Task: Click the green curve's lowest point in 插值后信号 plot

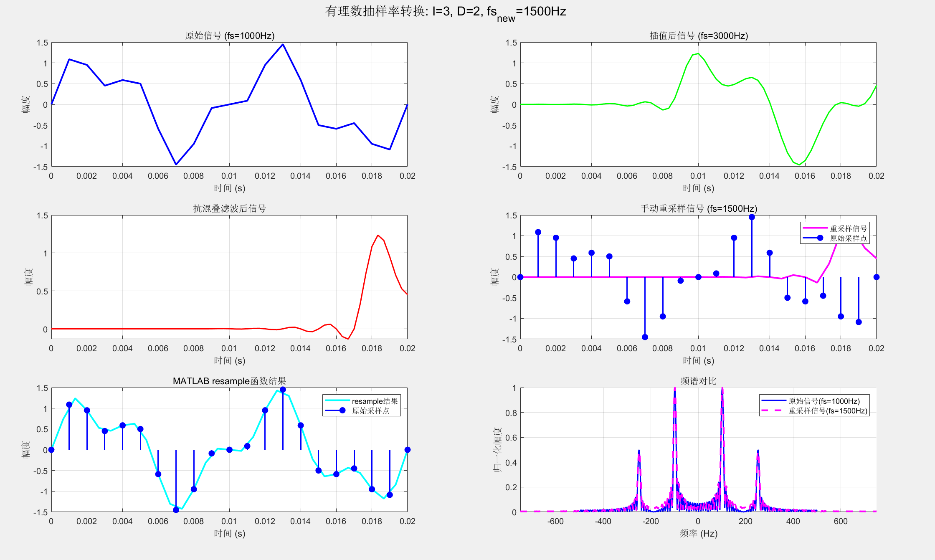Action: (x=799, y=165)
